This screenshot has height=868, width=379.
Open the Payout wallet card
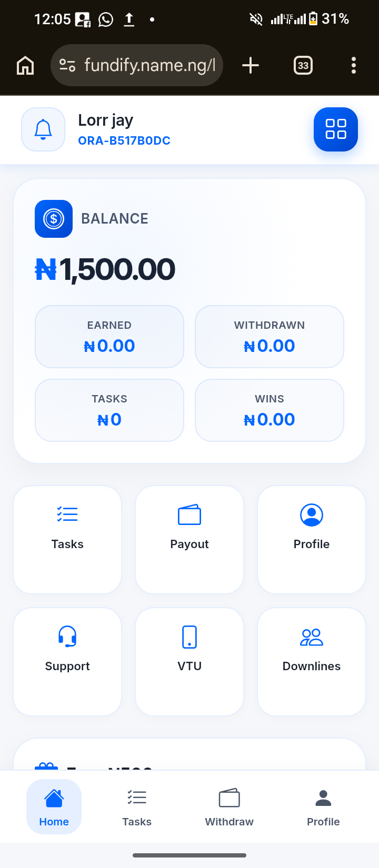pos(189,539)
